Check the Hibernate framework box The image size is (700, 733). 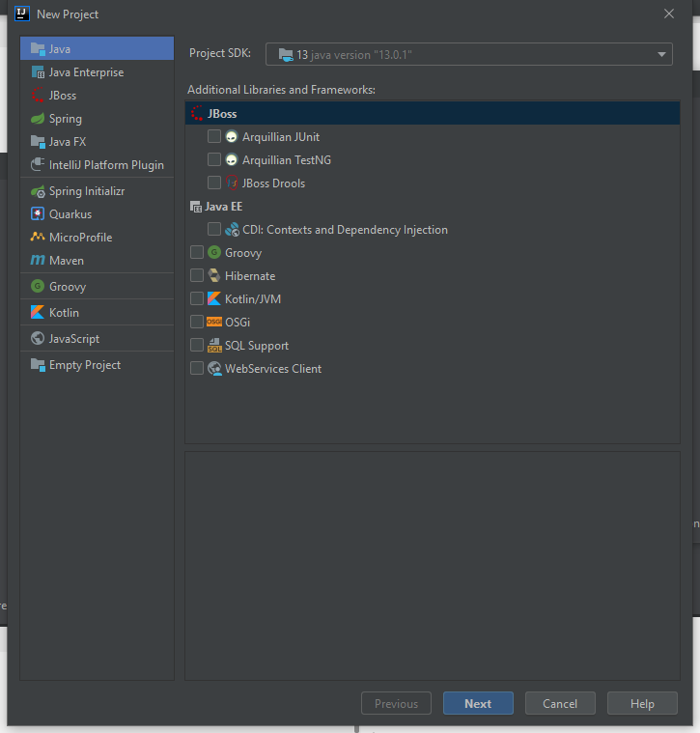click(197, 276)
